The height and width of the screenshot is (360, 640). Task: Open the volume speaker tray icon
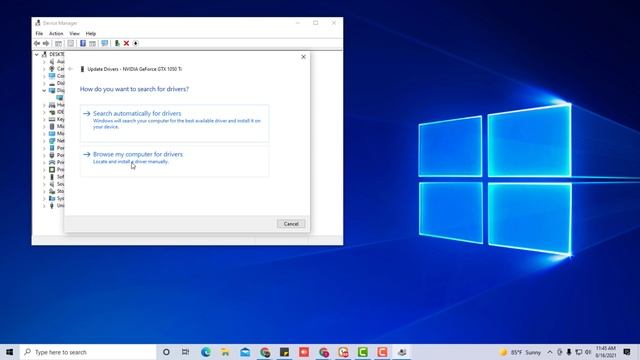tap(588, 352)
